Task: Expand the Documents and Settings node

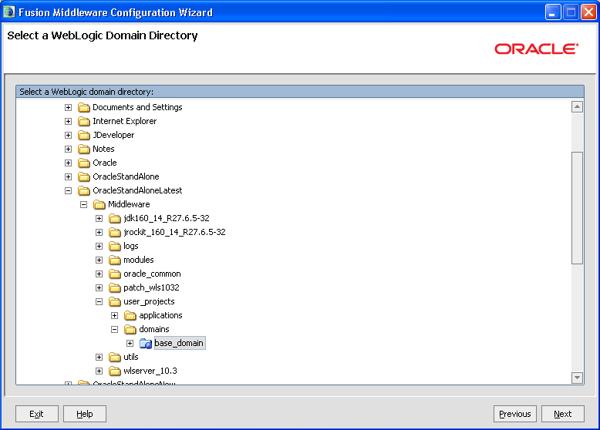Action: pyautogui.click(x=68, y=107)
